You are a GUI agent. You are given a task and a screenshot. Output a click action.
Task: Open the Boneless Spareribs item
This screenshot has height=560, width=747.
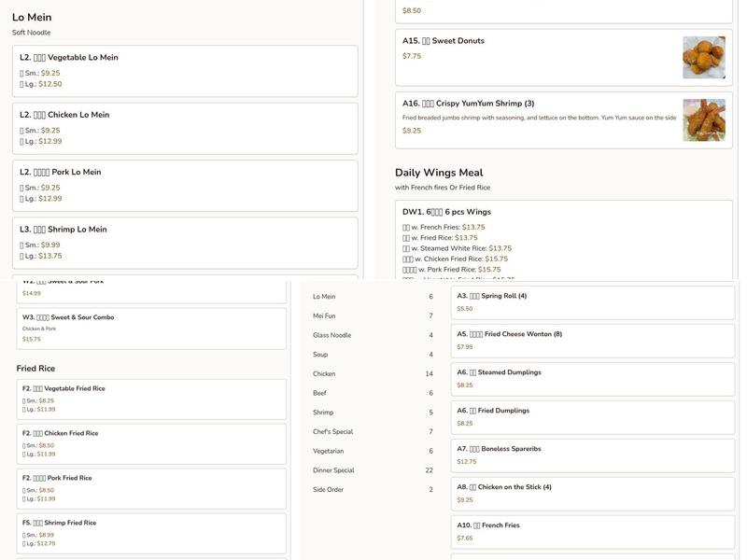pos(593,455)
